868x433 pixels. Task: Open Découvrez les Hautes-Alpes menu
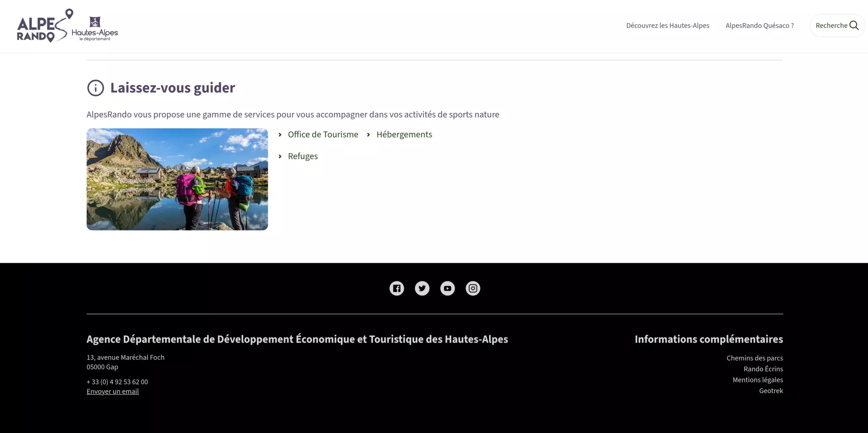coord(667,26)
